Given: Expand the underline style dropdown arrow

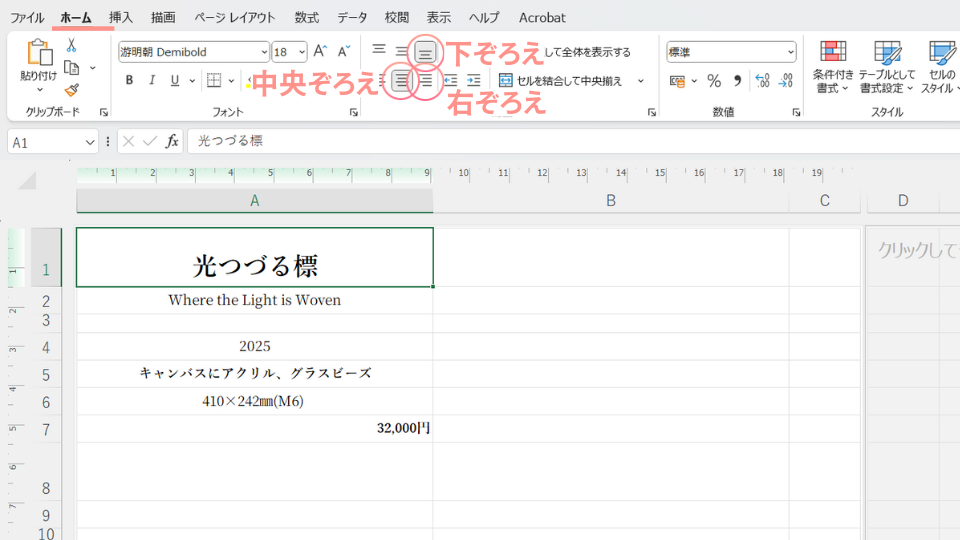Looking at the screenshot, I should (192, 81).
